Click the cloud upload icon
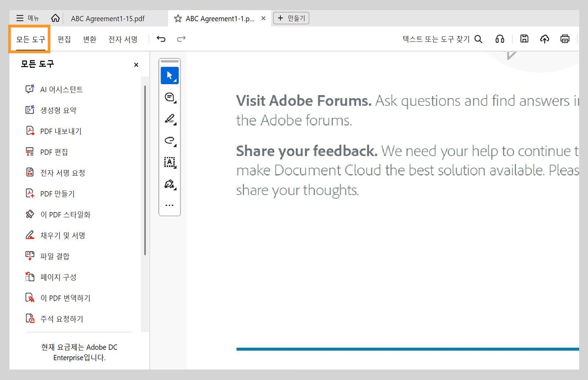 pyautogui.click(x=545, y=39)
